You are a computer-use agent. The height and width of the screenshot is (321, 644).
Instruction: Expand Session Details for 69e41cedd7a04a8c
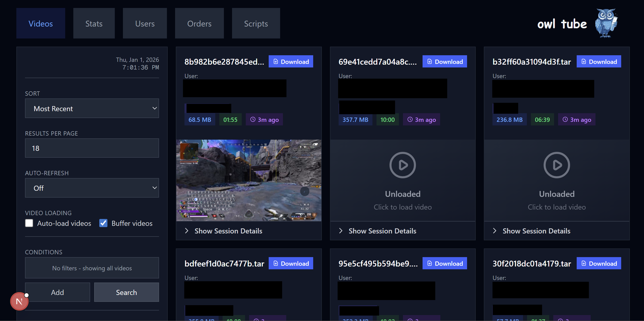tap(402, 231)
